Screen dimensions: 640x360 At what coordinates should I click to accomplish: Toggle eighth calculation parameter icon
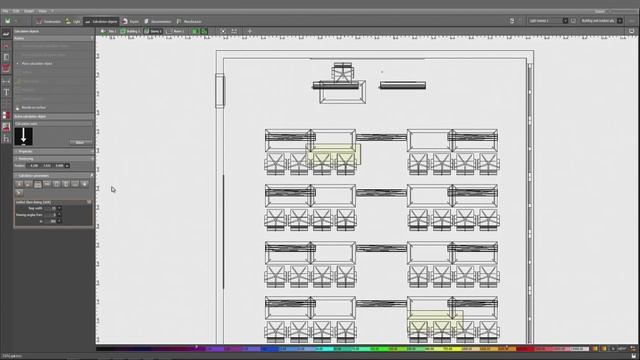point(84,184)
